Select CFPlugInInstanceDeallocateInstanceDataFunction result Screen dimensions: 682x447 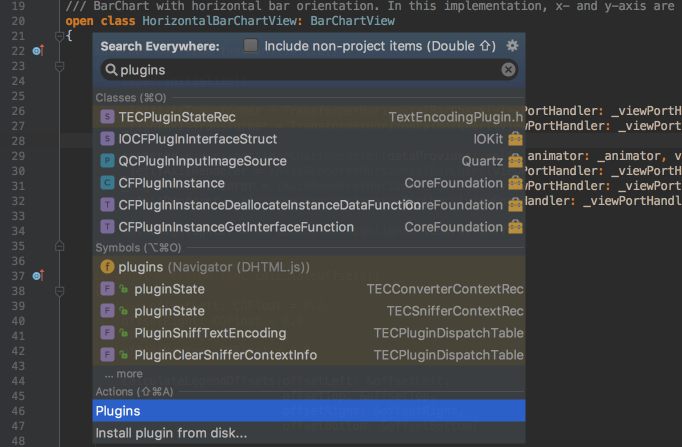click(x=309, y=205)
